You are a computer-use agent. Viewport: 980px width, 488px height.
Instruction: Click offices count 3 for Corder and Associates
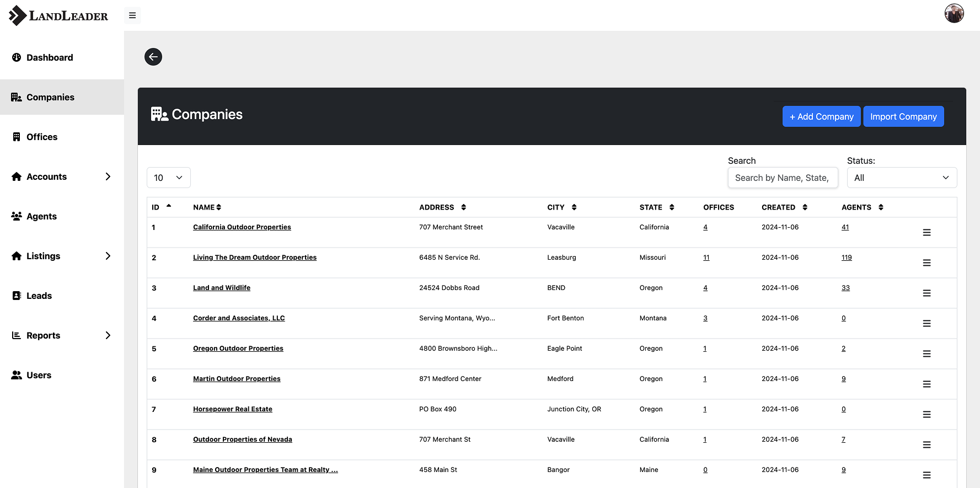click(x=705, y=318)
